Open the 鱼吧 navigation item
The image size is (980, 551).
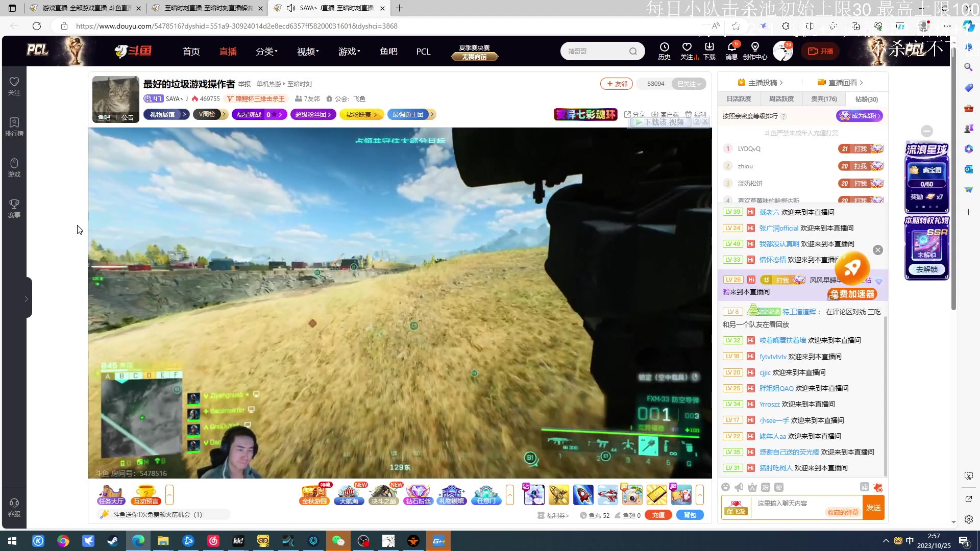(x=388, y=52)
